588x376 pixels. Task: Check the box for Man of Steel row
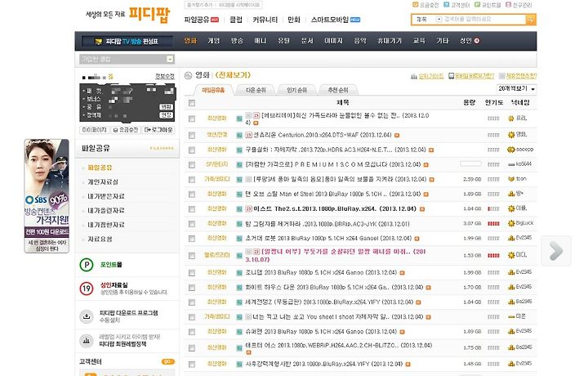[x=192, y=195]
